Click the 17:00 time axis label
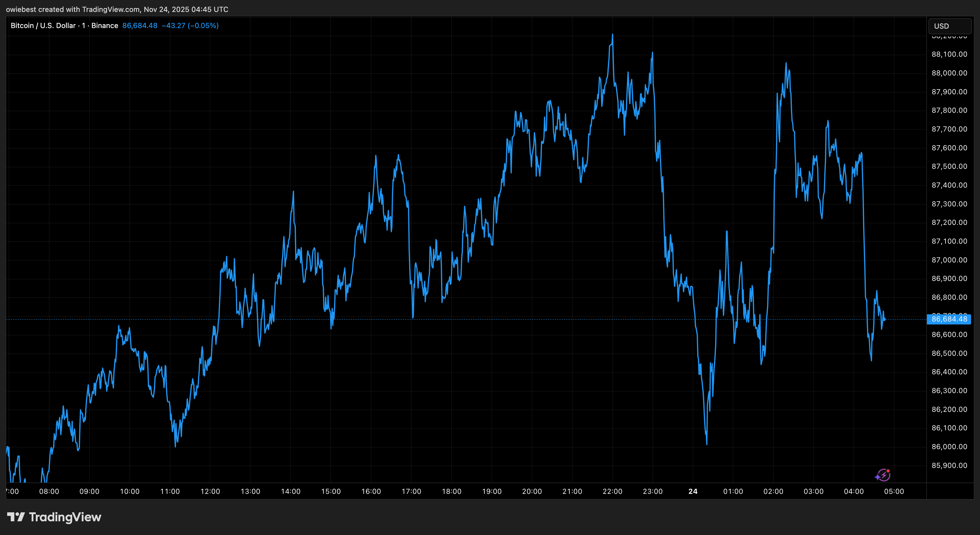Viewport: 980px width, 535px height. (411, 492)
